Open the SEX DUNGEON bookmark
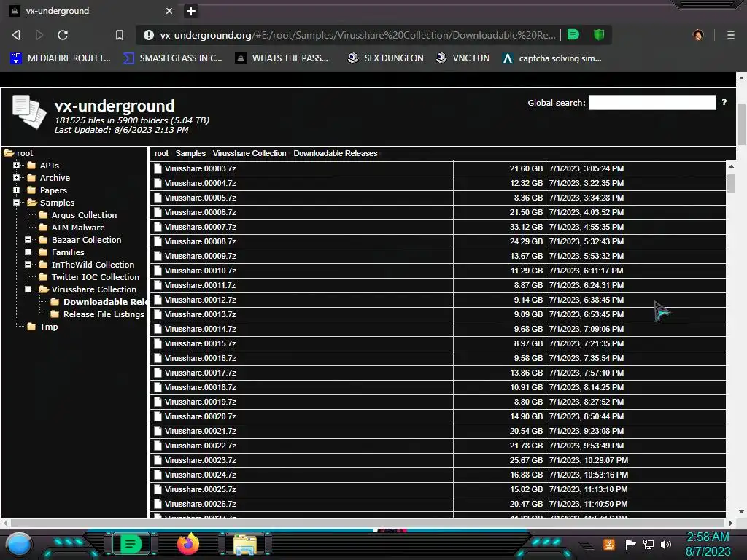 point(385,58)
